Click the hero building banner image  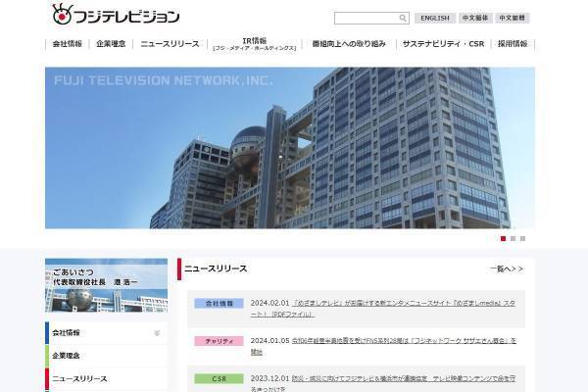[x=290, y=148]
